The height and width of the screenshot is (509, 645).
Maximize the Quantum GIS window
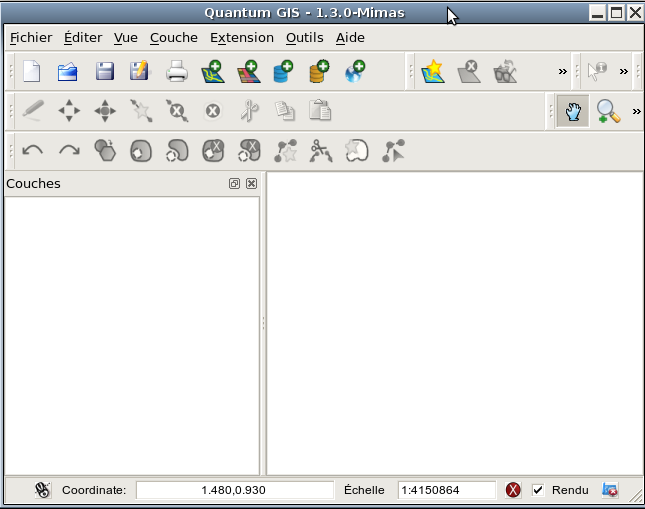pyautogui.click(x=616, y=13)
